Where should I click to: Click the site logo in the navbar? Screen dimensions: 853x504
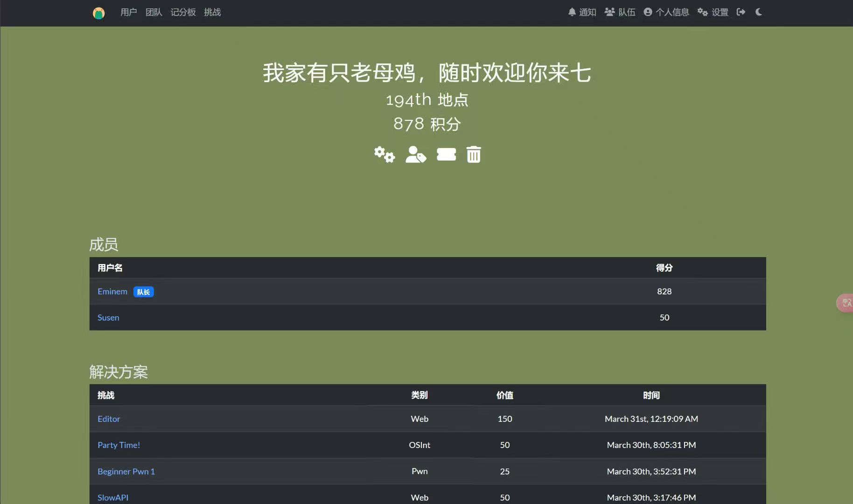pyautogui.click(x=98, y=13)
